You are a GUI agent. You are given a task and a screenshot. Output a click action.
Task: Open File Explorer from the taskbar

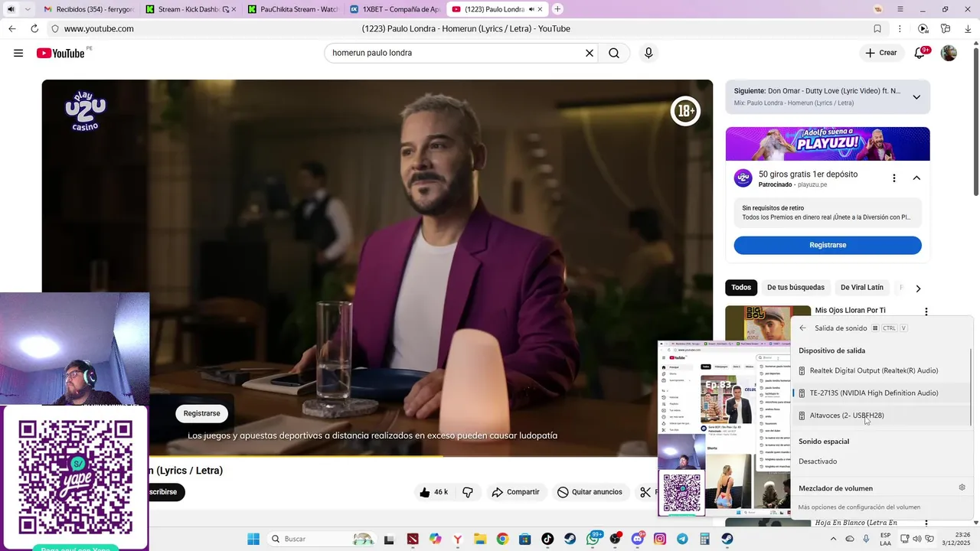[x=480, y=539]
